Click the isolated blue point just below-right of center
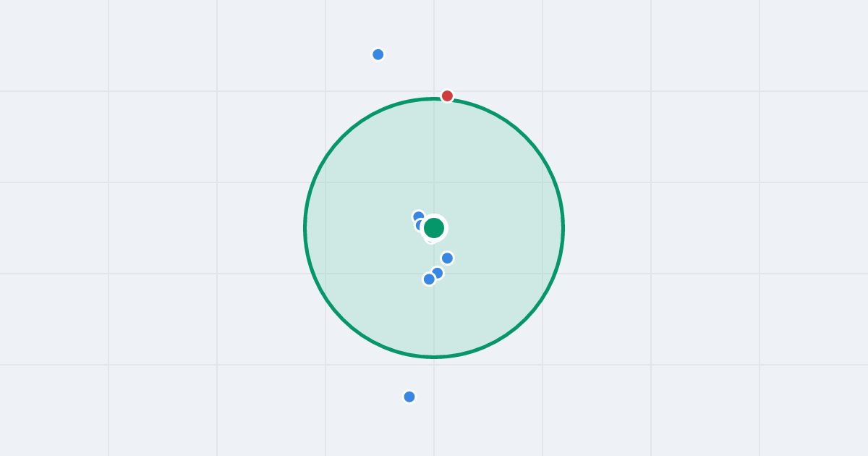This screenshot has width=868, height=456. click(447, 258)
